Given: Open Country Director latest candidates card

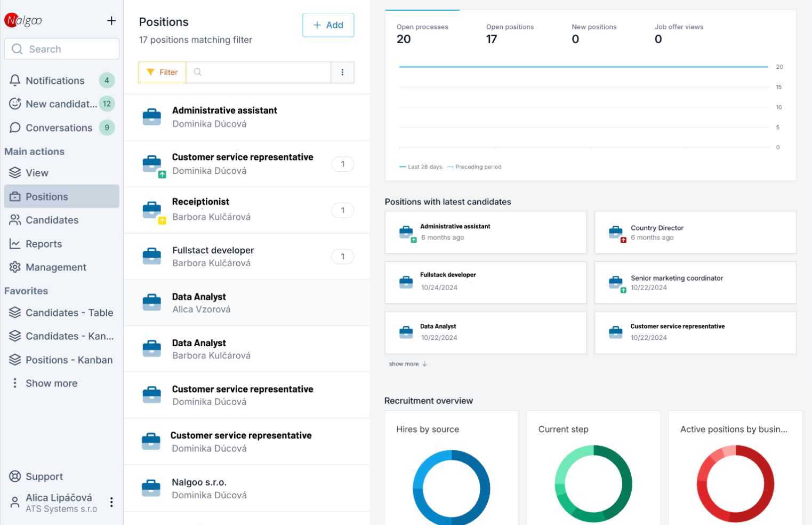Looking at the screenshot, I should pyautogui.click(x=695, y=233).
